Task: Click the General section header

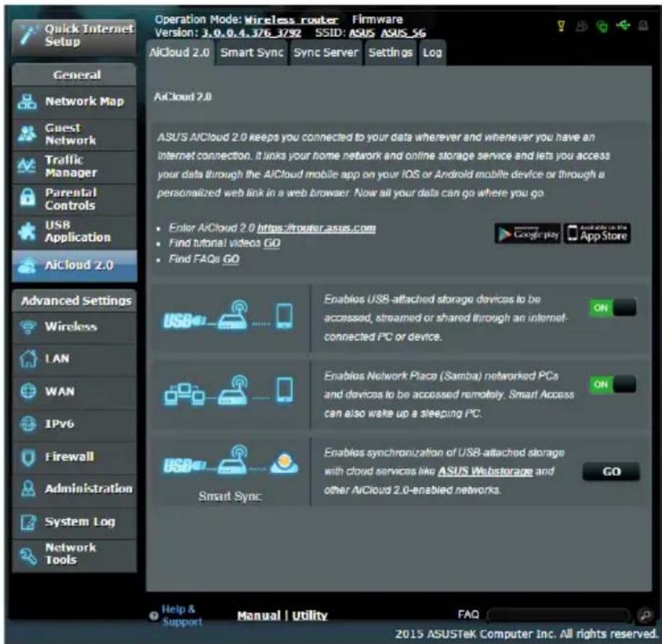Action: click(x=74, y=75)
